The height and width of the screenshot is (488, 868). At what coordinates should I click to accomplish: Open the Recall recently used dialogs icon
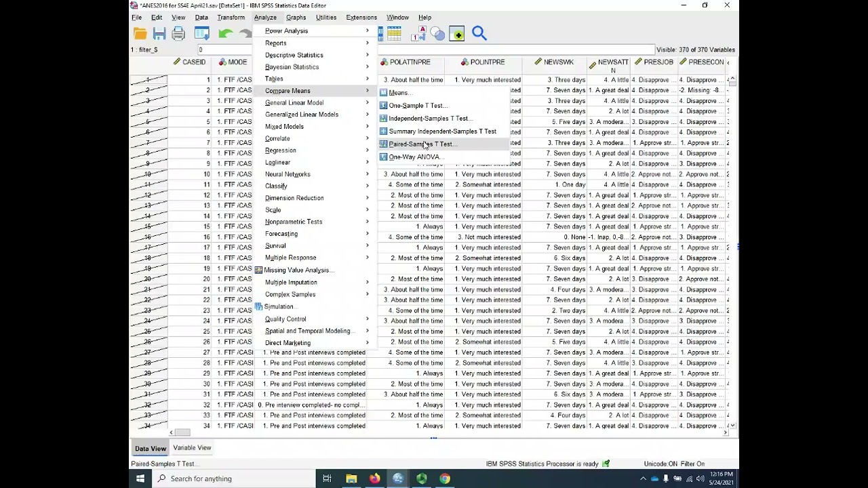click(202, 33)
